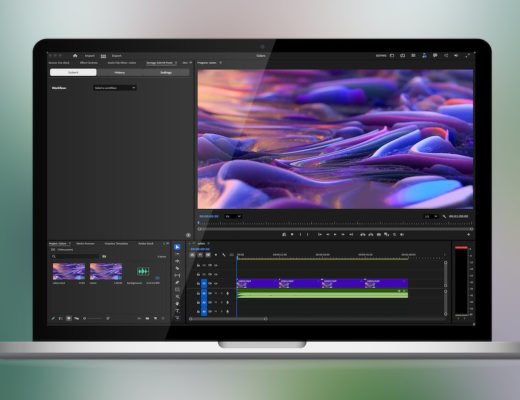Open the Workflow dropdown
Image resolution: width=520 pixels, height=400 pixels.
click(x=115, y=88)
